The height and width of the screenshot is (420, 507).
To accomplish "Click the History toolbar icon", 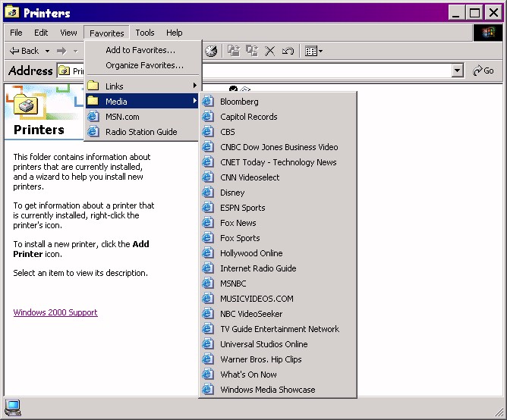I will click(x=211, y=51).
